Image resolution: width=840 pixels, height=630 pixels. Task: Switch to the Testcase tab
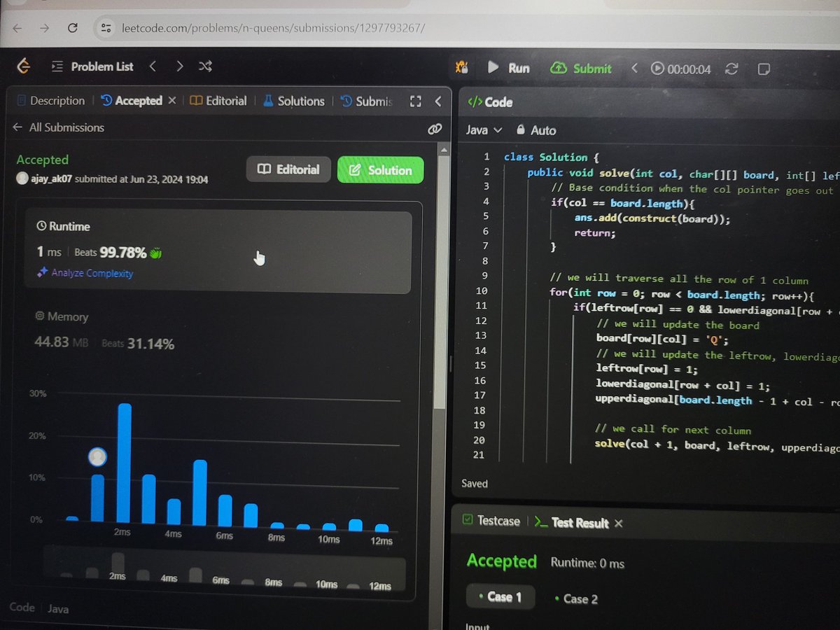point(491,521)
